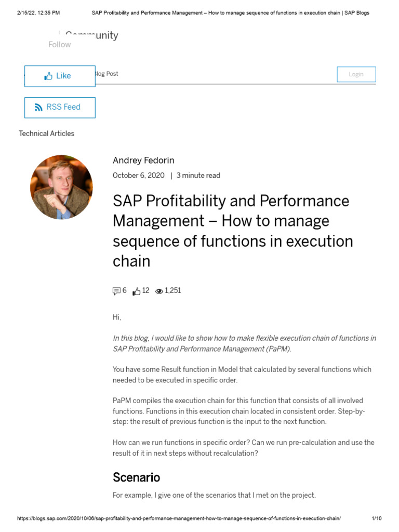This screenshot has height=532, width=399.
Task: Click the RSS feed icon
Action: point(38,107)
